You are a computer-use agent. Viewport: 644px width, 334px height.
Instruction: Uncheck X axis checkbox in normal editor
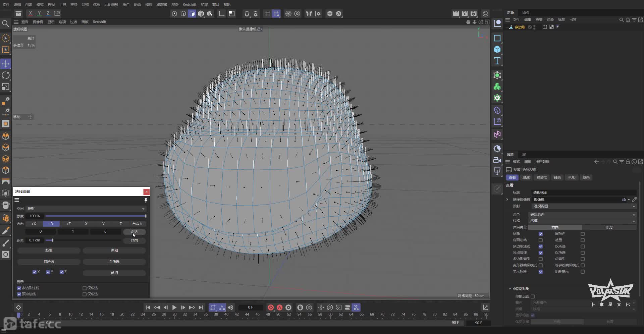(x=34, y=272)
